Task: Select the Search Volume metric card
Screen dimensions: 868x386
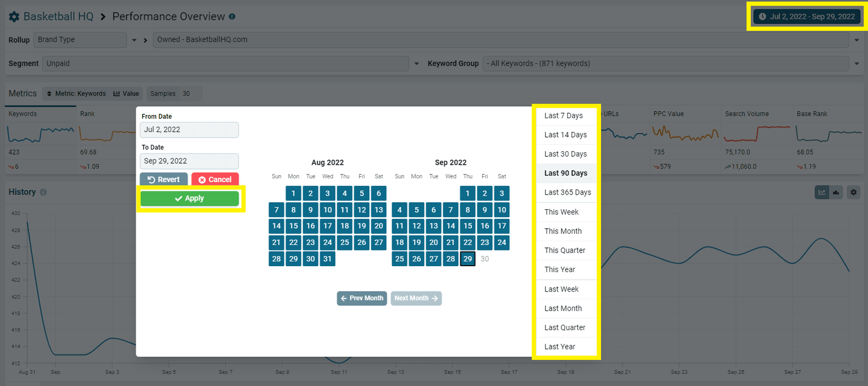Action: coord(757,140)
